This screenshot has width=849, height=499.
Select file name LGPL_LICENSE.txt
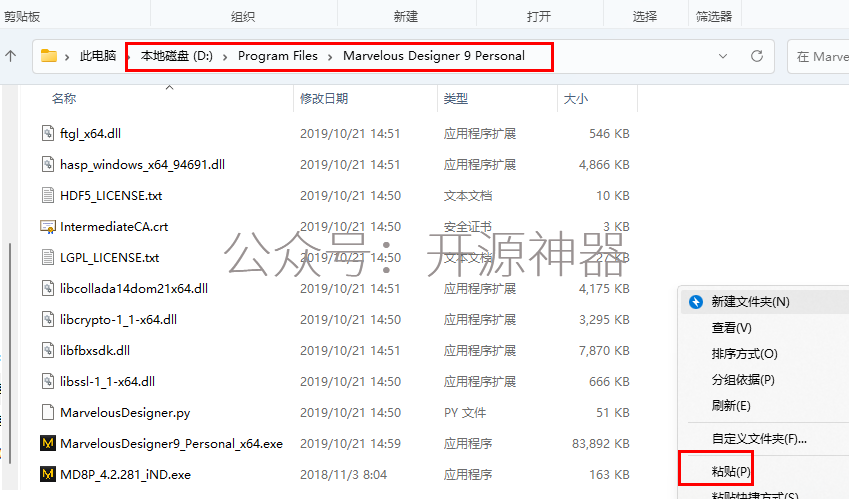(109, 258)
